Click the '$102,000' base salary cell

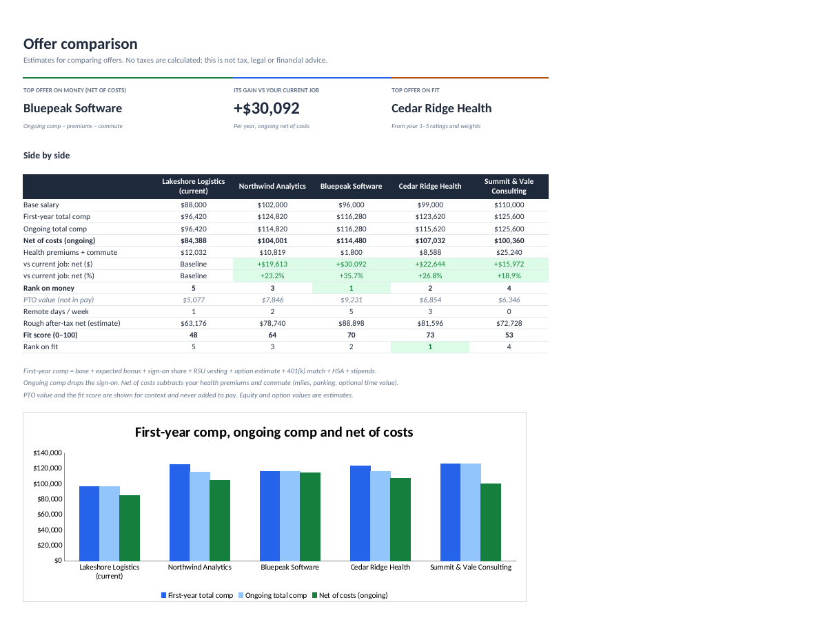[272, 205]
